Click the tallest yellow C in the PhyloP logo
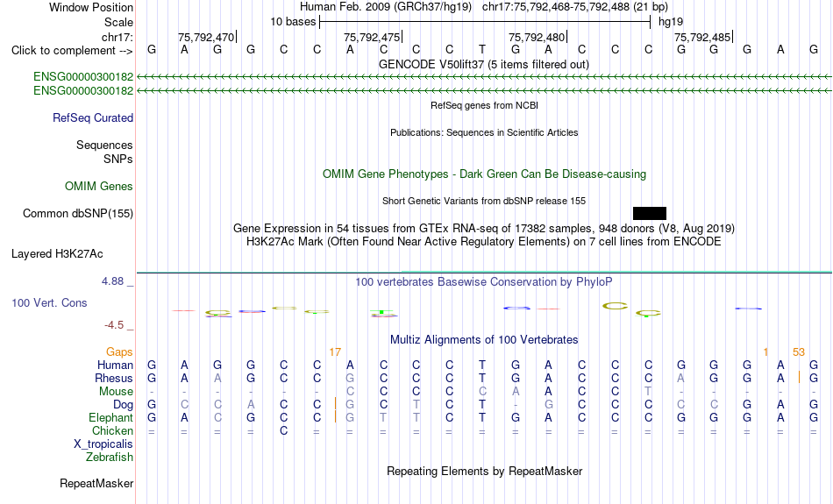Image resolution: width=833 pixels, height=504 pixels. click(616, 305)
